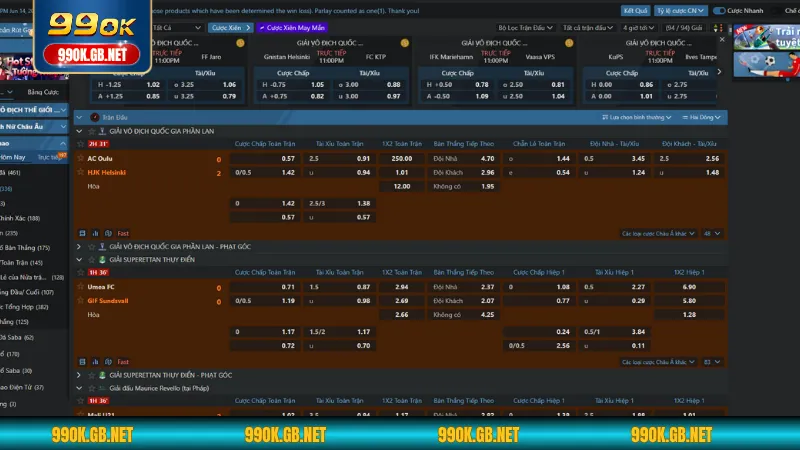Favorite the AC Oulu team star
The height and width of the screenshot is (450, 800).
pos(80,158)
